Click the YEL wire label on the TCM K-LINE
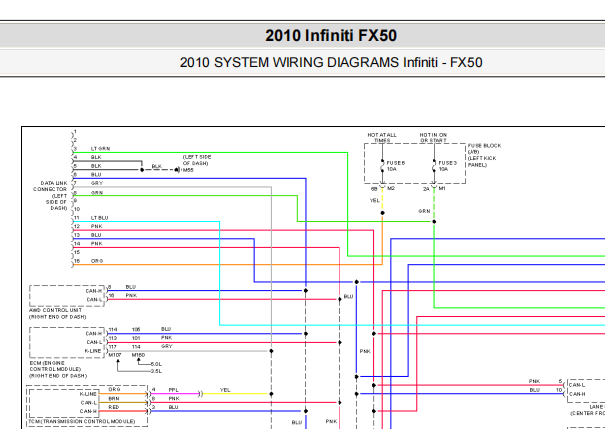Viewport: 605px width, 429px height. [225, 390]
